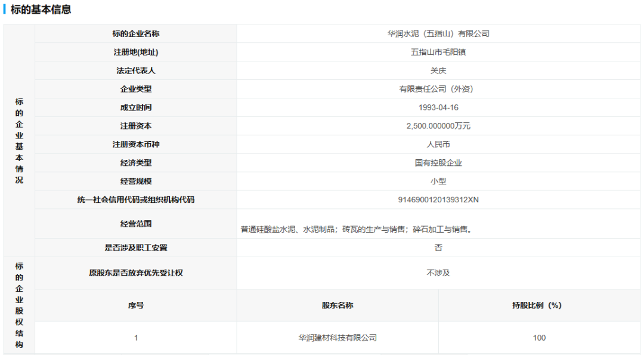Click the 股东名称 column header
This screenshot has width=644, height=355.
[x=338, y=305]
